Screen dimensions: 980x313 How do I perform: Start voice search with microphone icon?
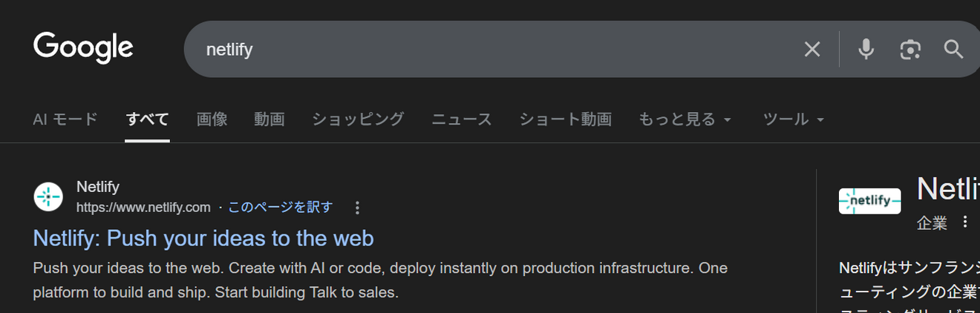click(866, 50)
